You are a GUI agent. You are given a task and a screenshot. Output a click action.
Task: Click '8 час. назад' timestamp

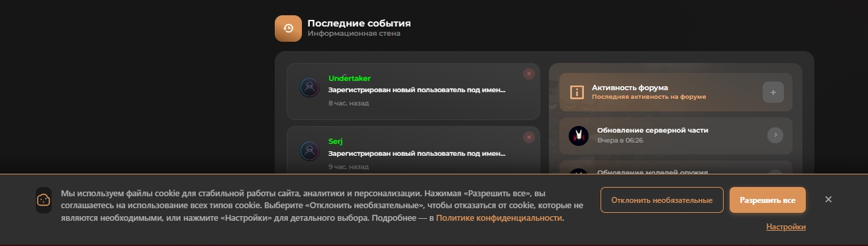click(x=348, y=103)
